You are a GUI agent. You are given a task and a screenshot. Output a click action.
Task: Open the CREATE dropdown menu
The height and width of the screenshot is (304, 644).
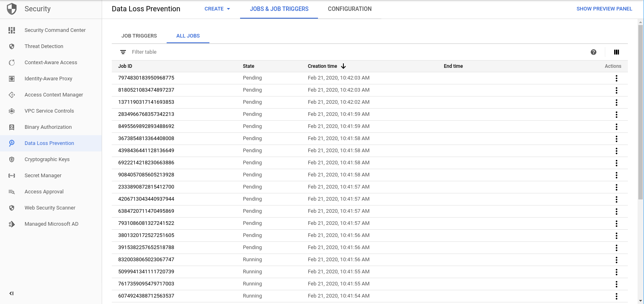click(217, 9)
